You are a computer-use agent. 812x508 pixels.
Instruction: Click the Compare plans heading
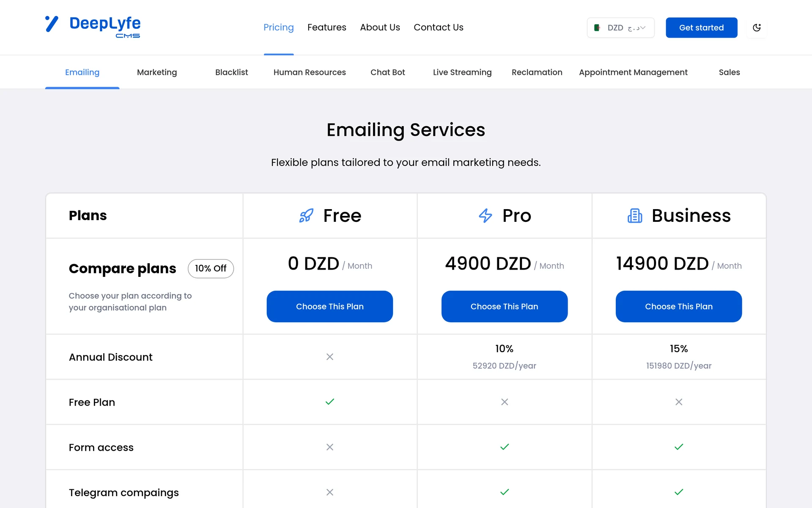123,269
